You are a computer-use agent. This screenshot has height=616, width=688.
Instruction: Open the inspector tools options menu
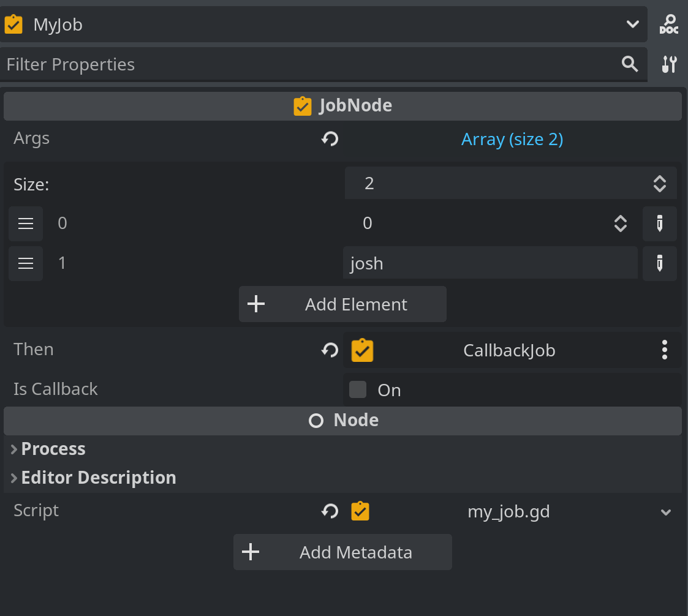point(669,64)
